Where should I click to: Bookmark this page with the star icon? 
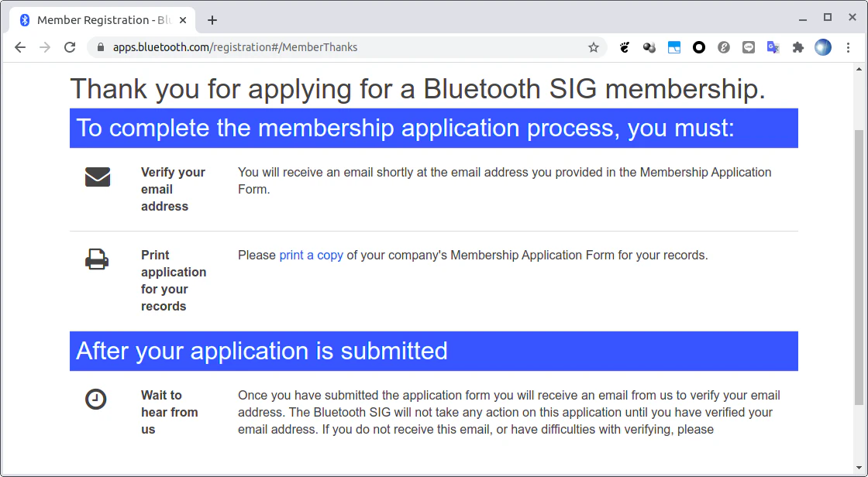594,47
